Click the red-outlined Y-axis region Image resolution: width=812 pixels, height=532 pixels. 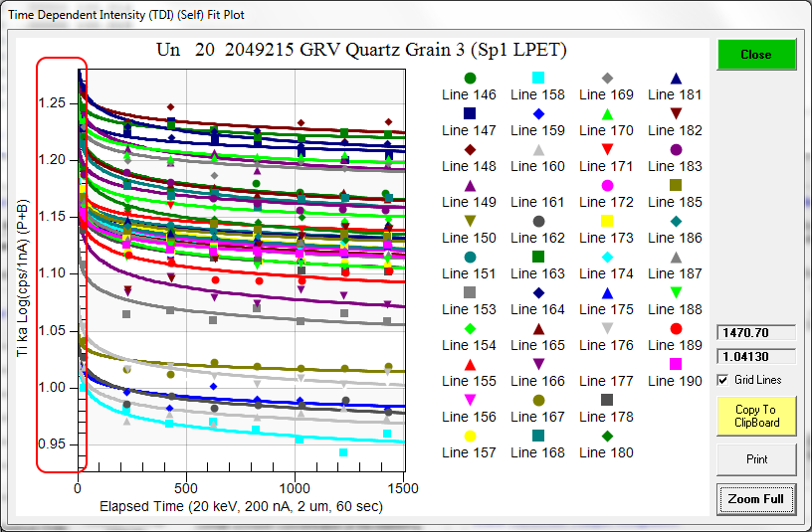pyautogui.click(x=62, y=265)
